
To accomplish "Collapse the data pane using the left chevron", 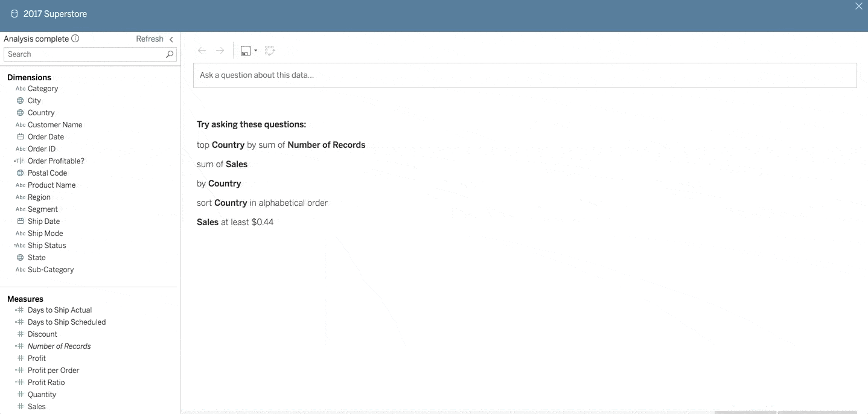I will (171, 39).
